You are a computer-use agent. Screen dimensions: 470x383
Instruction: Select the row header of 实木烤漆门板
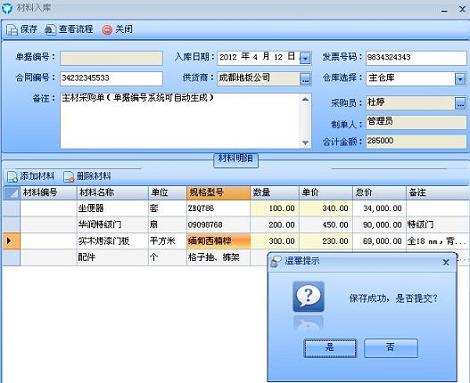[x=12, y=241]
